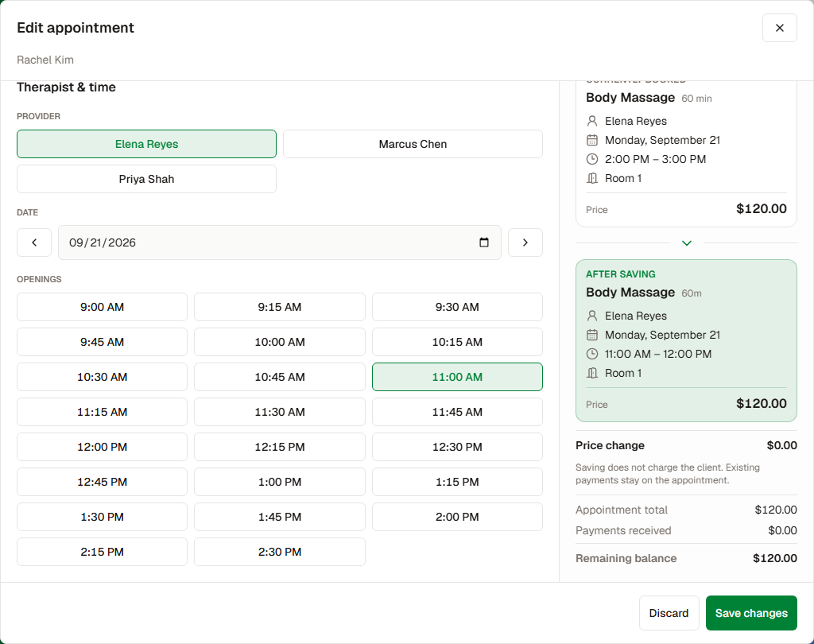Pick the 2:00 PM slot
This screenshot has height=644, width=814.
pyautogui.click(x=457, y=517)
